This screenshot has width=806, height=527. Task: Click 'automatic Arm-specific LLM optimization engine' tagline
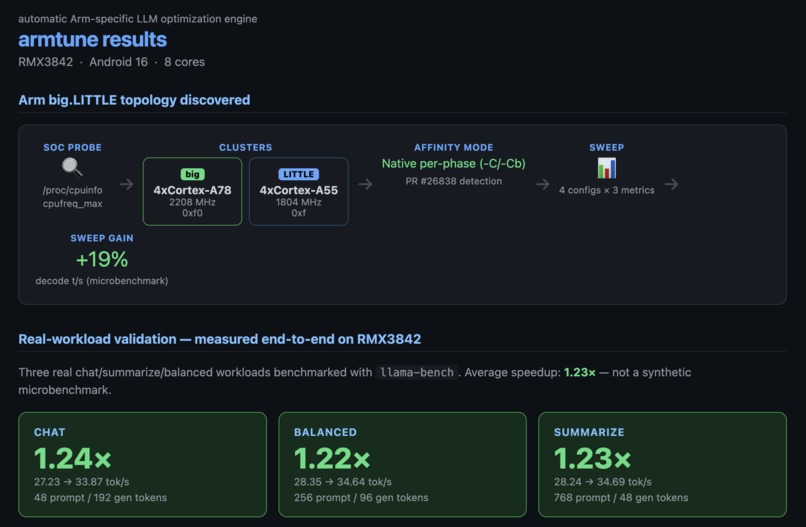[138, 19]
